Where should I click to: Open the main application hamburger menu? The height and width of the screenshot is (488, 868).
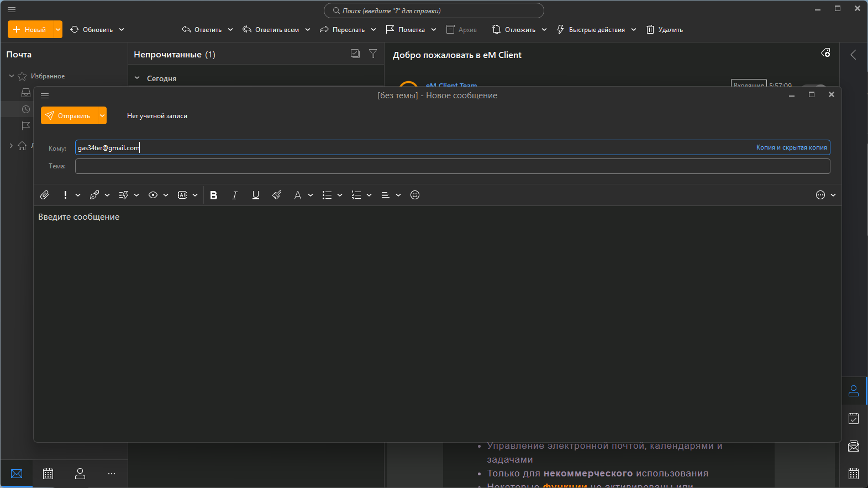click(x=12, y=9)
